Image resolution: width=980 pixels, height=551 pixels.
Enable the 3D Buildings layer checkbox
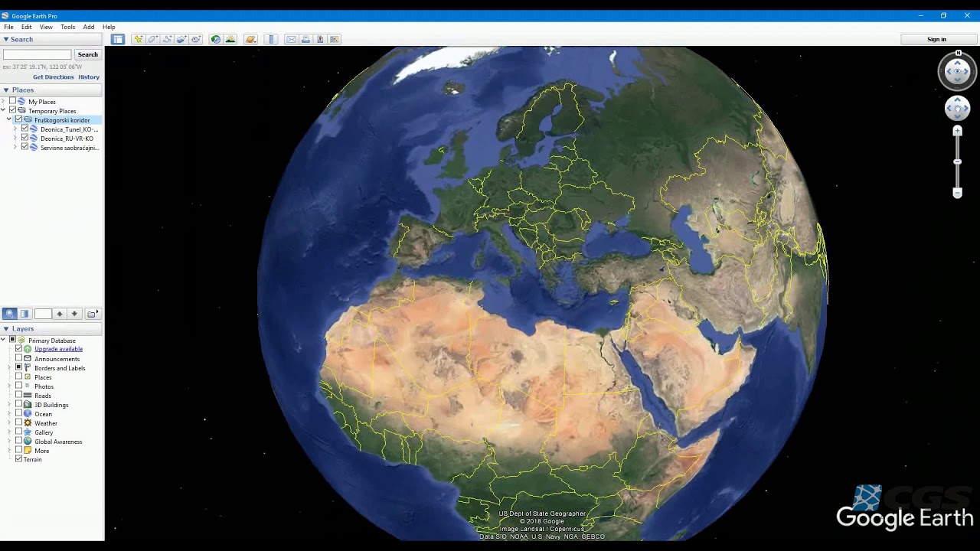18,404
